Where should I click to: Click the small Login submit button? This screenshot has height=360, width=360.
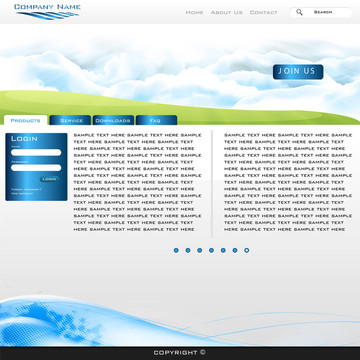[49, 179]
